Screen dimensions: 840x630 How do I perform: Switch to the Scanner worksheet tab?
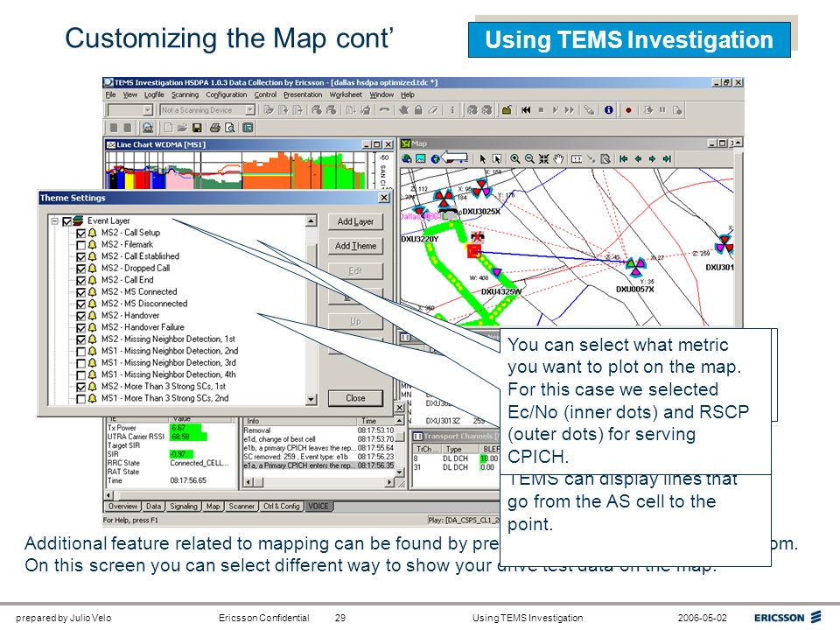(241, 507)
